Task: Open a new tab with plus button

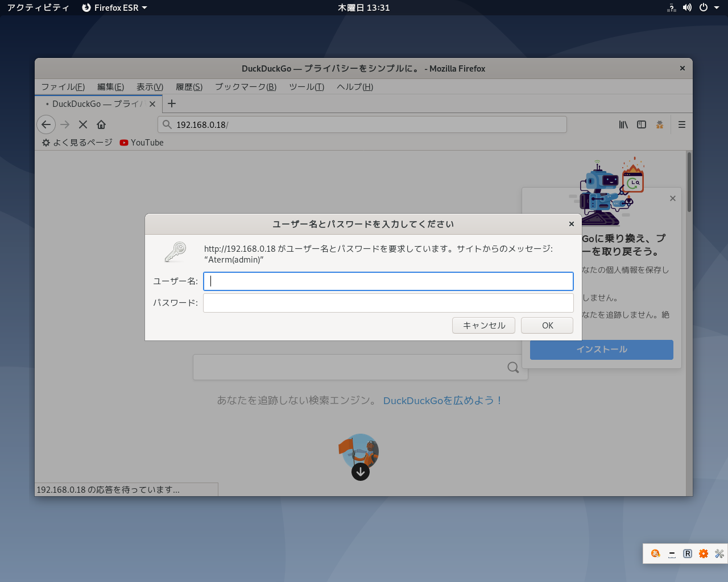Action: (172, 103)
